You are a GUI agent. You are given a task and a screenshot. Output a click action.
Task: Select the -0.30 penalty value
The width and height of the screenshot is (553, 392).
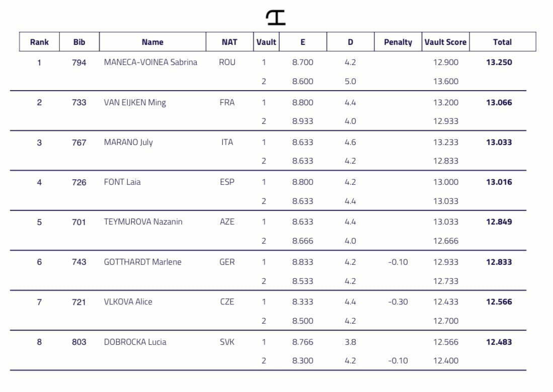pos(398,302)
